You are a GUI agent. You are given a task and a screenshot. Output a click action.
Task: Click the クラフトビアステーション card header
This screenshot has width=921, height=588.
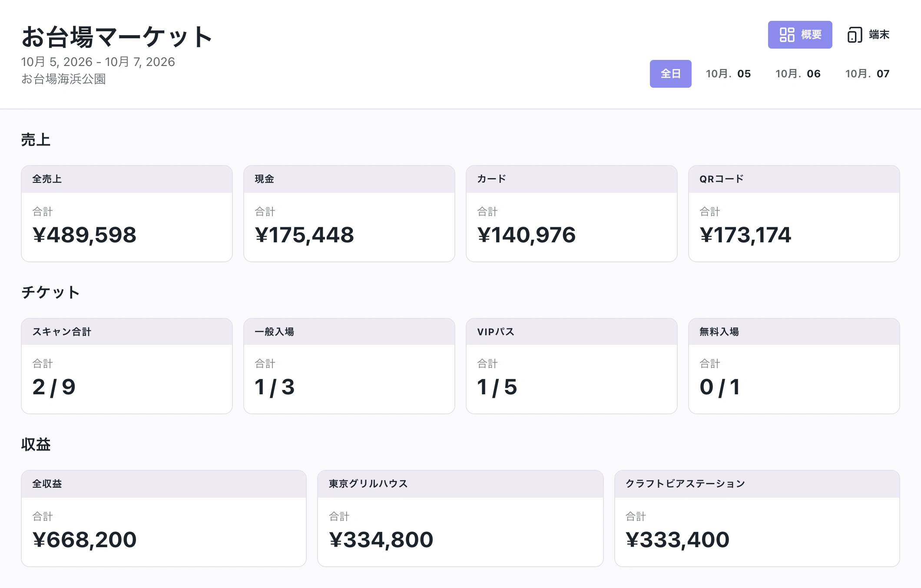(757, 484)
